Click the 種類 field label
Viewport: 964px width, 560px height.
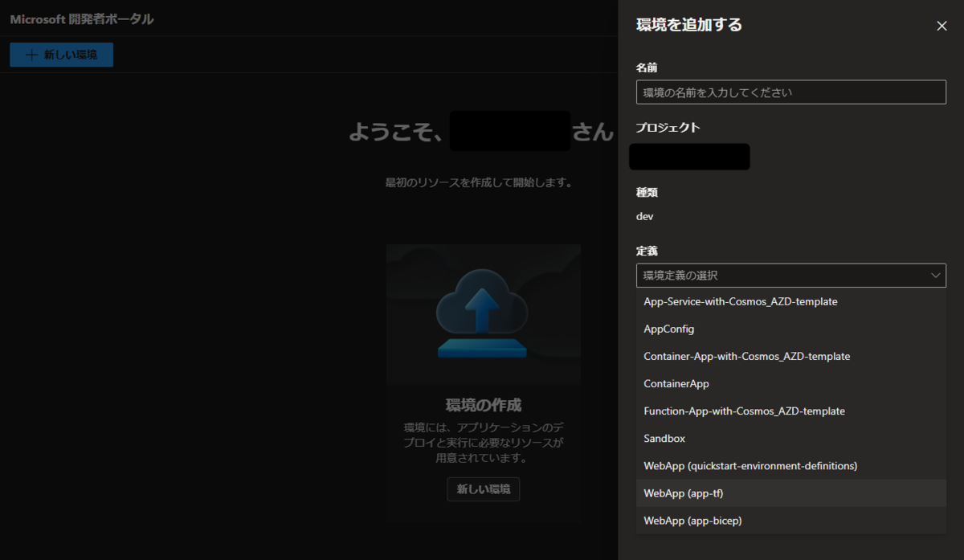tap(647, 193)
